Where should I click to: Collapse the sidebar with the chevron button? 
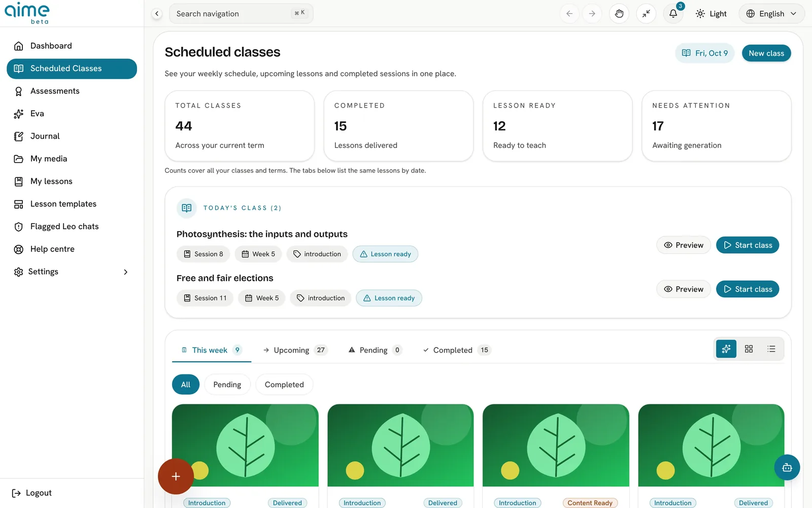157,14
